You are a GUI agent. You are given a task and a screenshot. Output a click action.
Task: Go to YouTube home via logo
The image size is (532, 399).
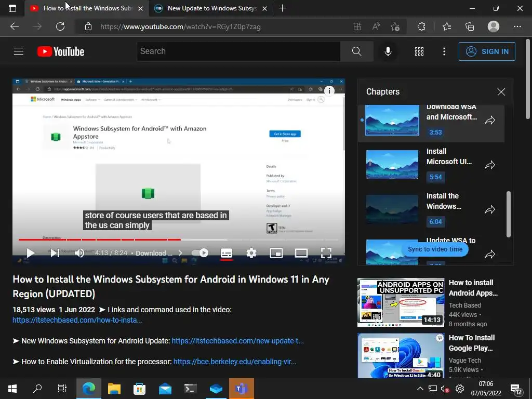(61, 51)
